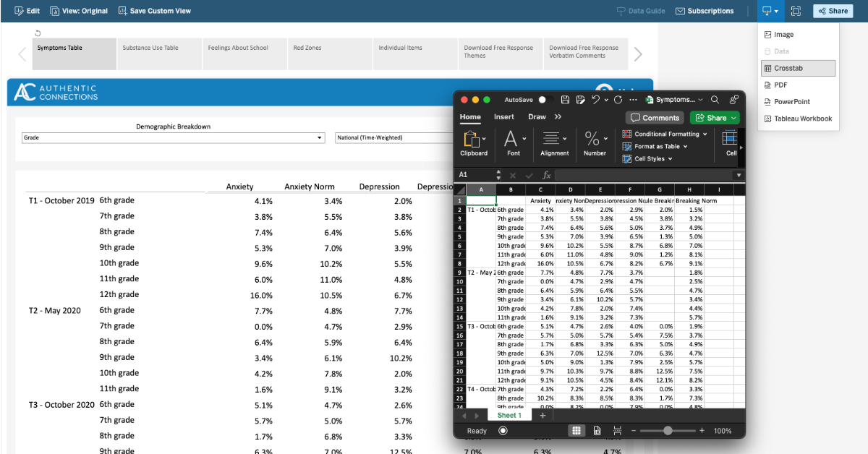The height and width of the screenshot is (454, 868).
Task: Open the Grade demographic breakdown dropdown
Action: point(174,137)
